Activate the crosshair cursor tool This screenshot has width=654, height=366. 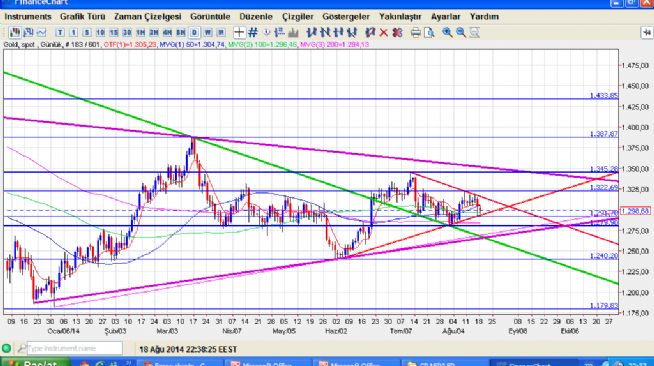[x=239, y=32]
